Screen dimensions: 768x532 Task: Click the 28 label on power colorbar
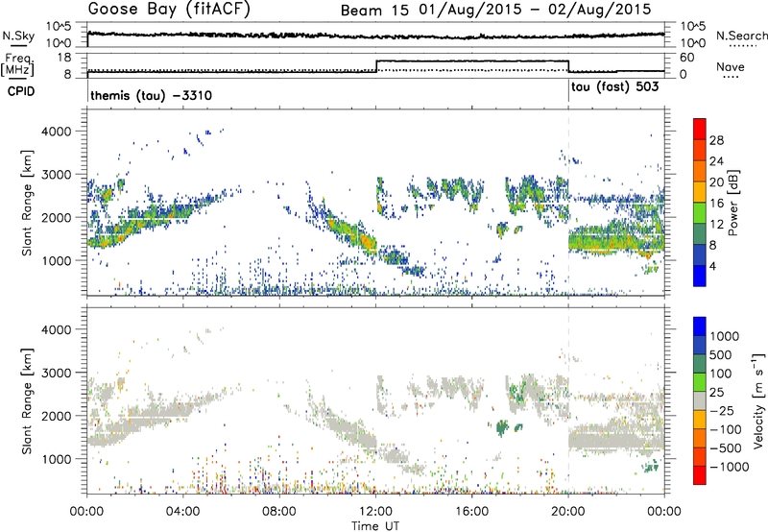tap(716, 140)
